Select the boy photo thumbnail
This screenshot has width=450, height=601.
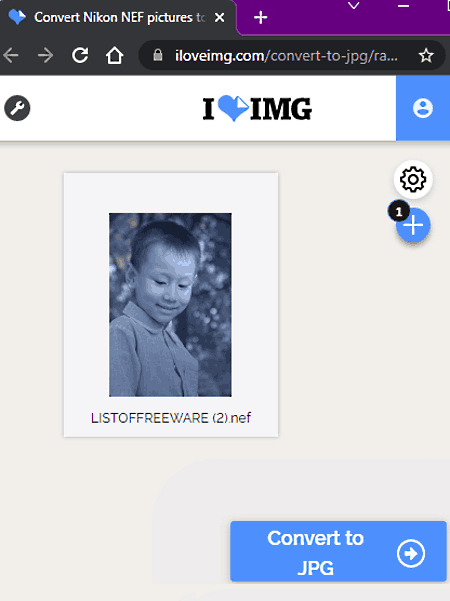[x=170, y=305]
